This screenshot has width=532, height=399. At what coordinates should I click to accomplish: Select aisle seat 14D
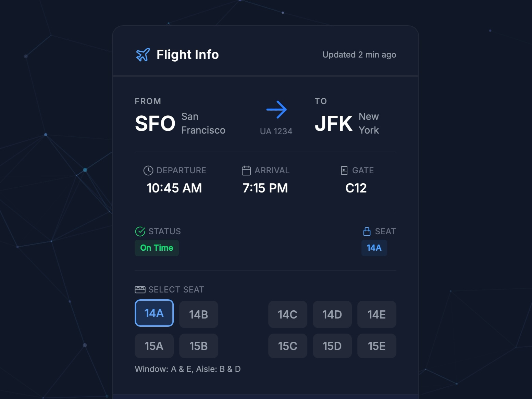[332, 314]
